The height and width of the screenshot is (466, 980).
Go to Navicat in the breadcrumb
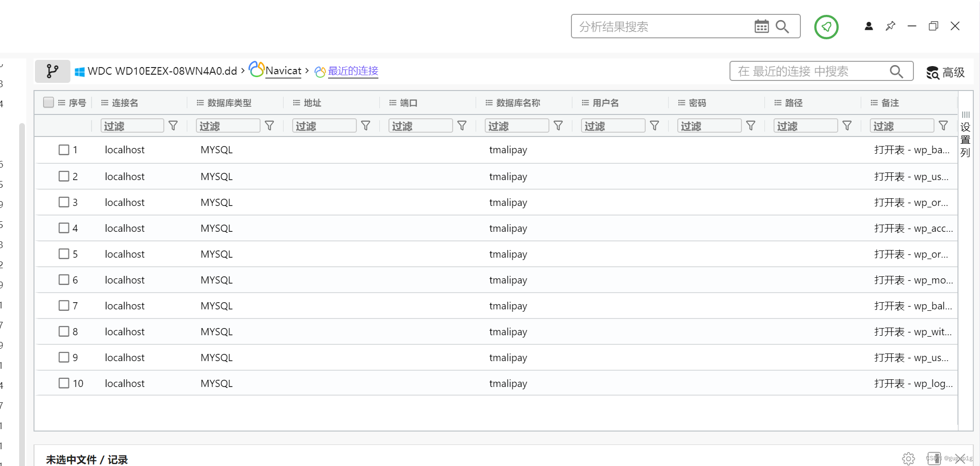click(x=284, y=71)
